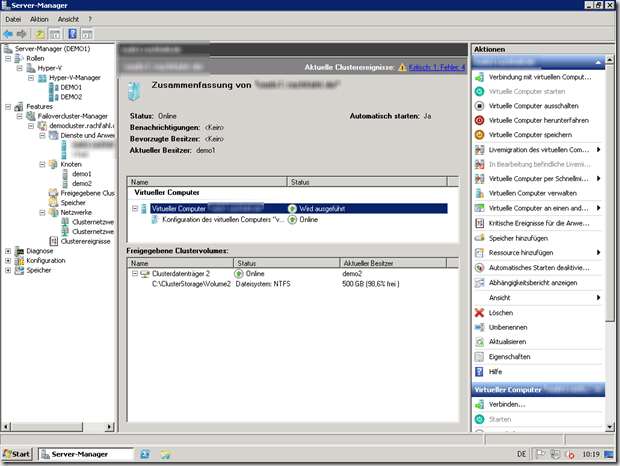Screen dimensions: 620x466
Task: Select Freigegebene Clustervolumes tree entry
Action: tap(87, 193)
